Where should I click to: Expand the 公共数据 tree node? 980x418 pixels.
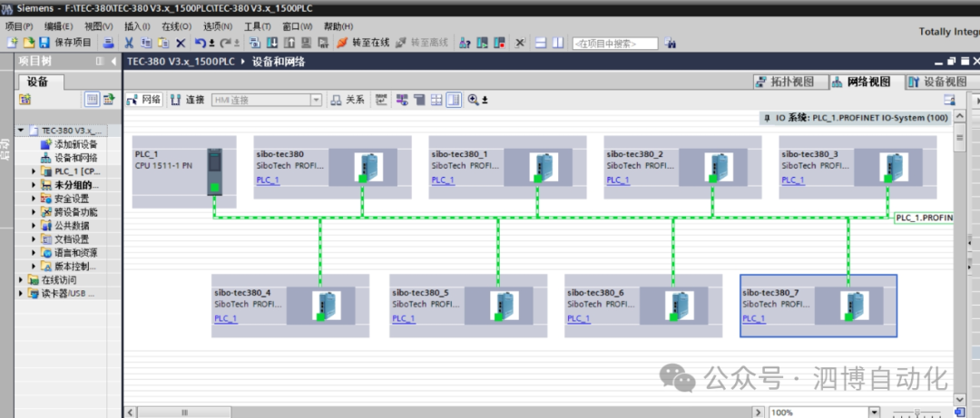click(34, 226)
